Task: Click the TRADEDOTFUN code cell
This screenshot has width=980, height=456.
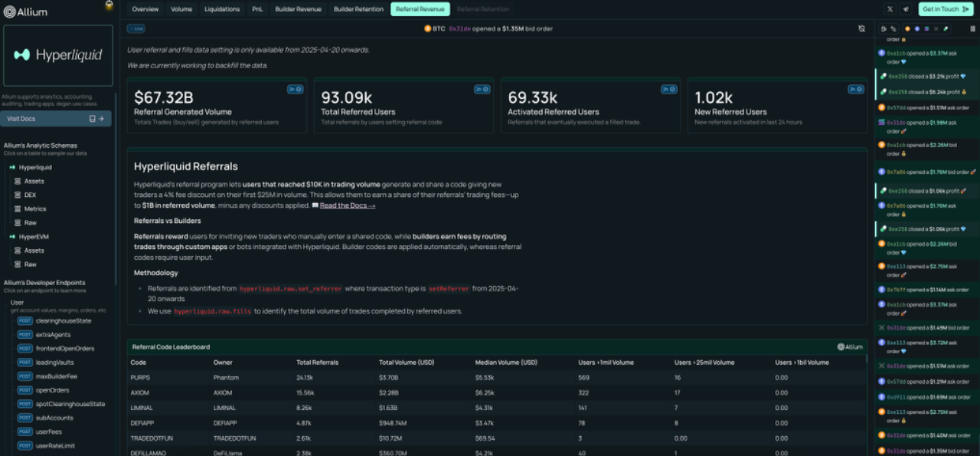Action: click(x=150, y=438)
